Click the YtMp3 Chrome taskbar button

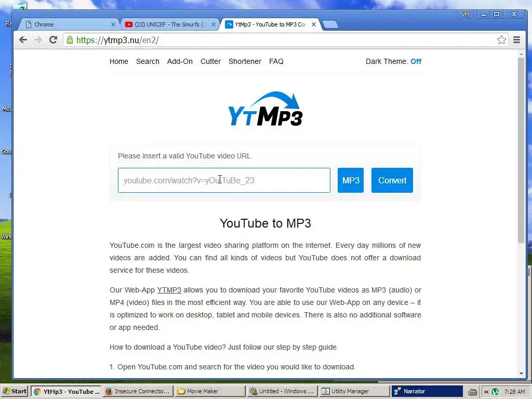click(66, 391)
